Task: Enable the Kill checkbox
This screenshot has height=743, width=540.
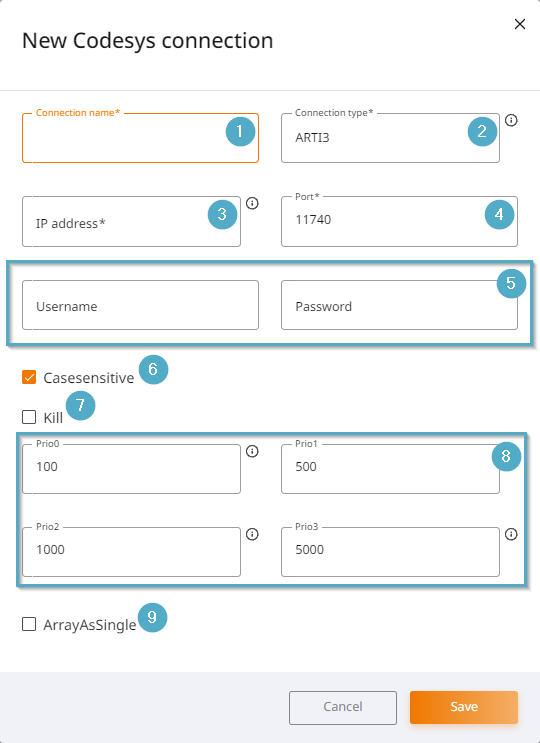Action: (29, 417)
